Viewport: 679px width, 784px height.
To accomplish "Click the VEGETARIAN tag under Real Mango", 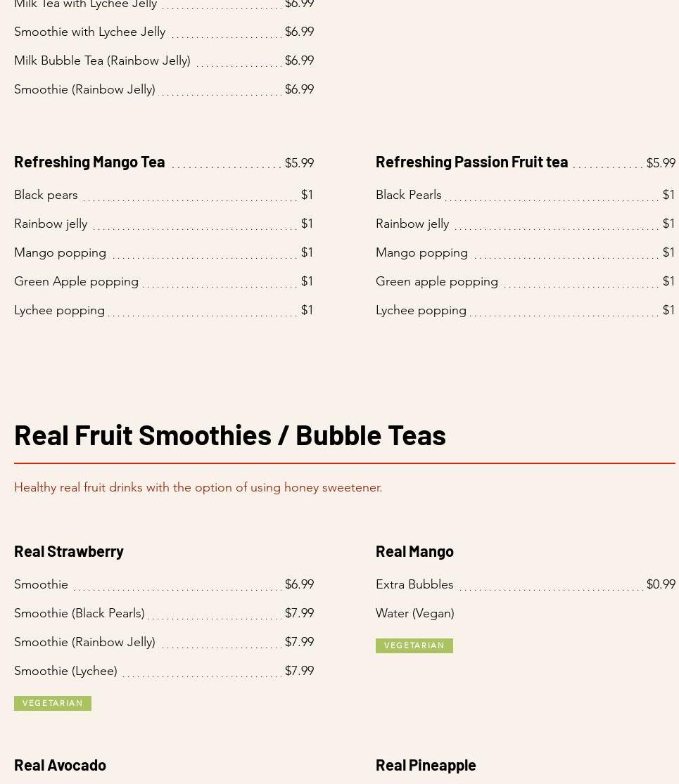I will pos(414,645).
